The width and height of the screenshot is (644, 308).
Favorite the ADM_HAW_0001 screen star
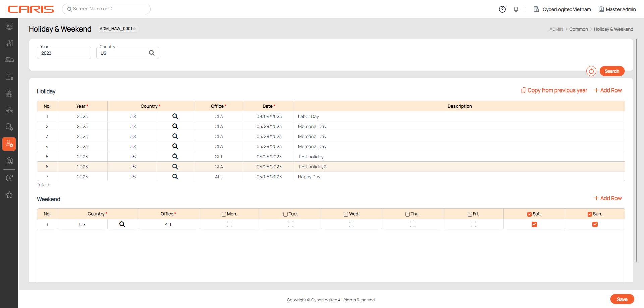tap(135, 29)
